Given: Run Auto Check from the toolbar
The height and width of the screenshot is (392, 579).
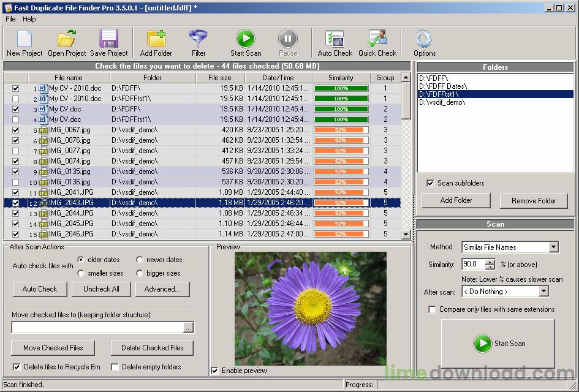Looking at the screenshot, I should point(334,39).
